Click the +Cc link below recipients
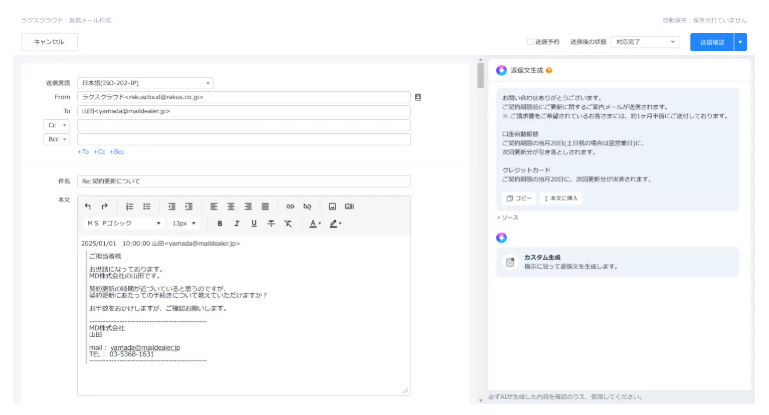This screenshot has width=769, height=415. point(100,152)
